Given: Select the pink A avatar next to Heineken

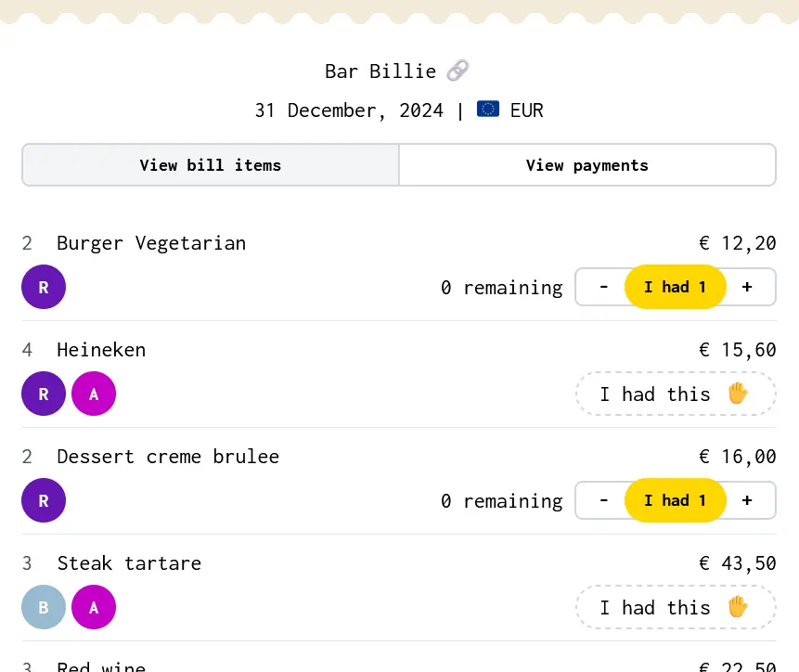Looking at the screenshot, I should 94,394.
